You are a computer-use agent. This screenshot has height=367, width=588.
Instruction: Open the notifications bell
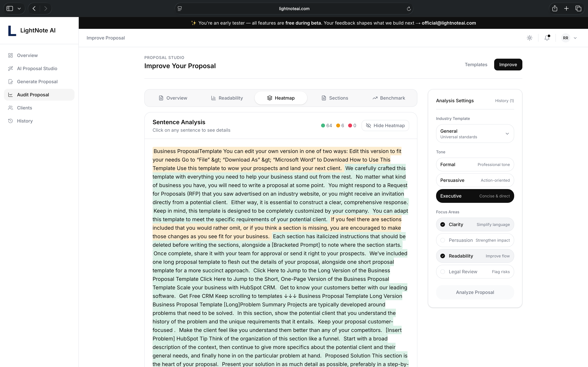point(547,38)
